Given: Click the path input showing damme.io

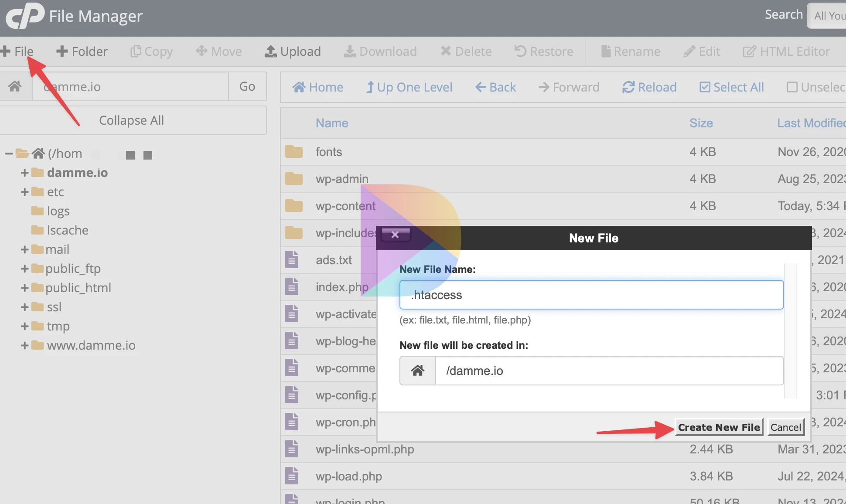Looking at the screenshot, I should tap(131, 86).
